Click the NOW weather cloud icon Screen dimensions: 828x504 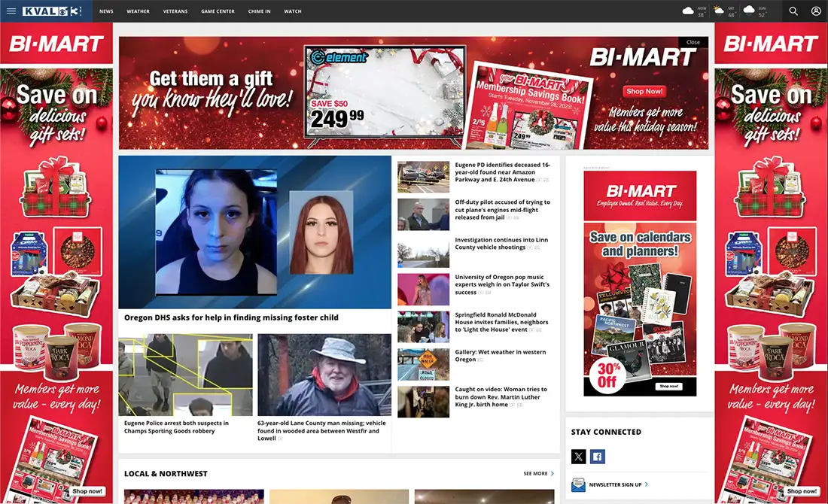click(688, 11)
